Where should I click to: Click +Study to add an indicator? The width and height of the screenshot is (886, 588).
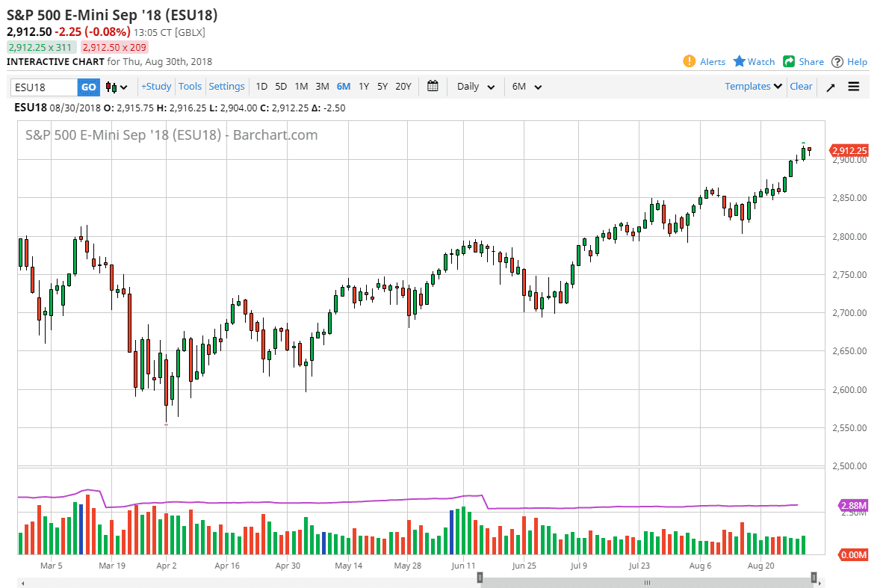155,87
